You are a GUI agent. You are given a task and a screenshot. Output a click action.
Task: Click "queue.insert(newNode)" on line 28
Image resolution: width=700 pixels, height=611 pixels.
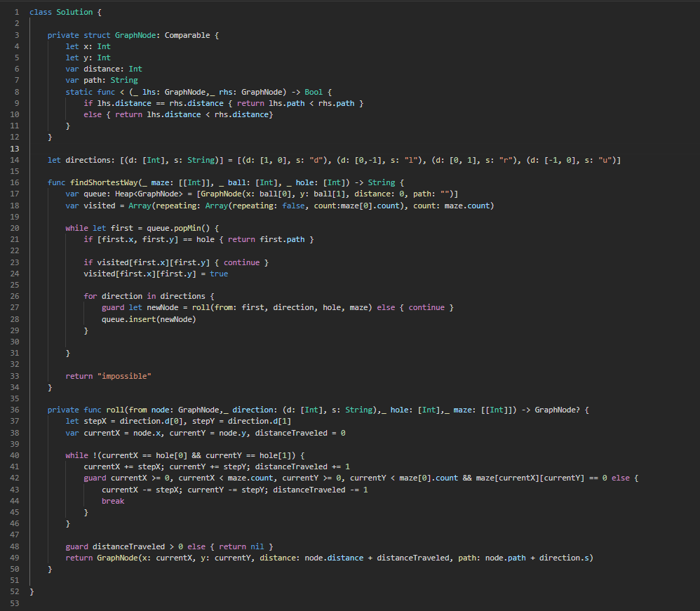click(149, 319)
